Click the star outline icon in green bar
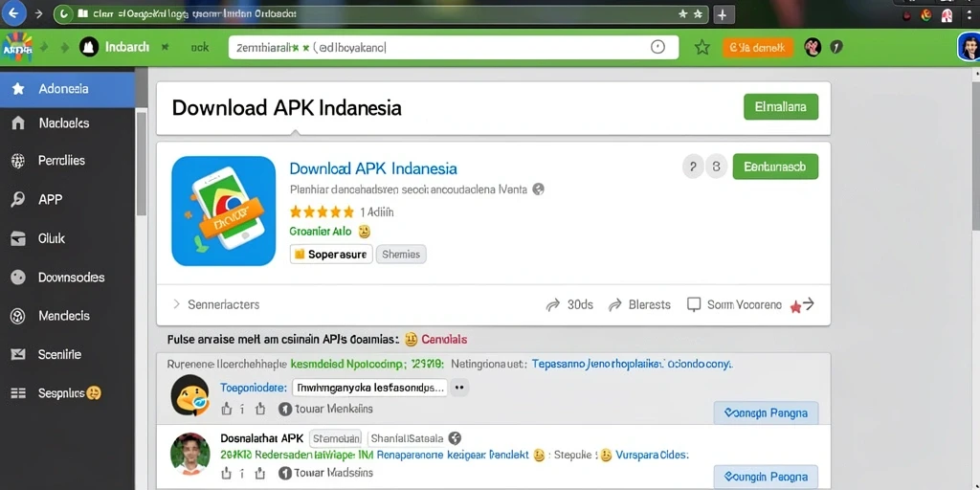The height and width of the screenshot is (490, 980). tap(702, 48)
